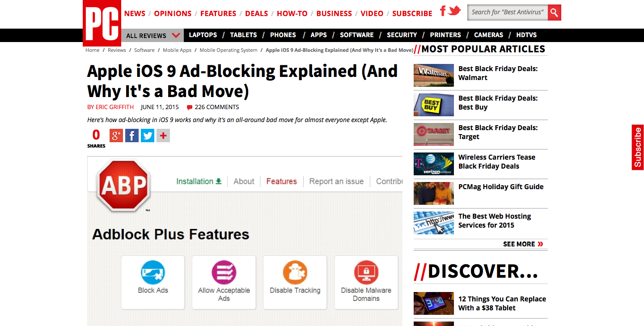Screen dimensions: 644x326
Task: Click the article headline text
Action: point(242,81)
